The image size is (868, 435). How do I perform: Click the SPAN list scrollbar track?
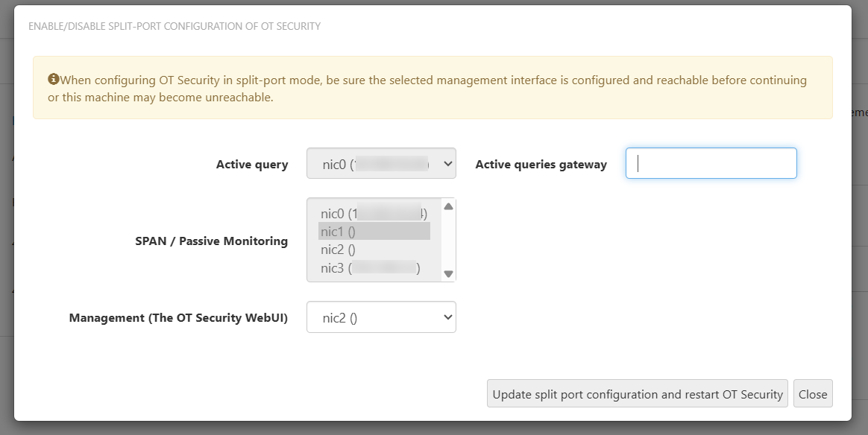coord(448,240)
